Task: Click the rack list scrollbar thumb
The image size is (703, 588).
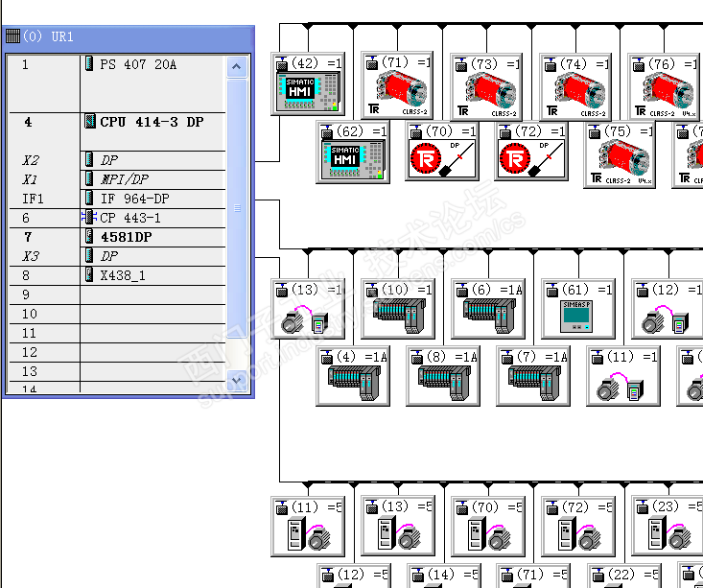Action: click(237, 208)
